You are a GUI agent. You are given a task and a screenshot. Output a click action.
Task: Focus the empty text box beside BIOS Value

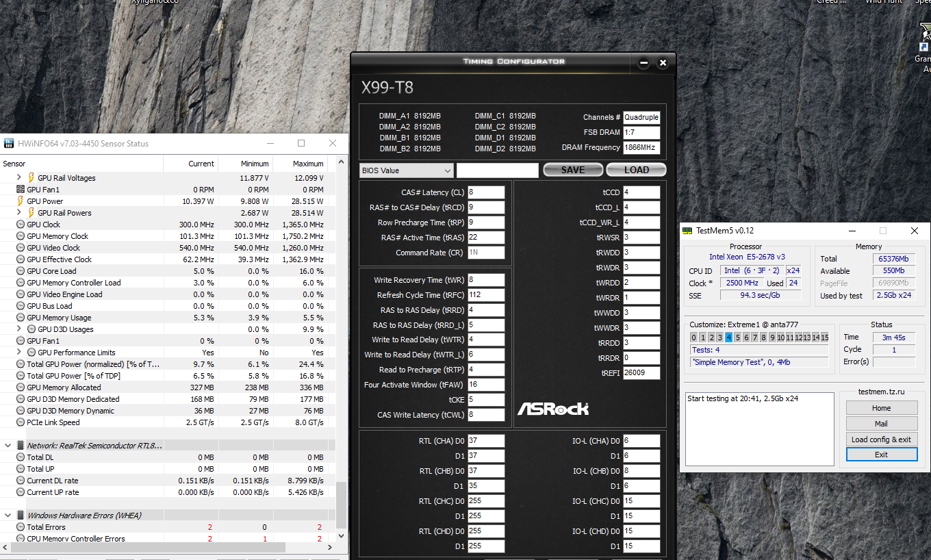coord(498,170)
